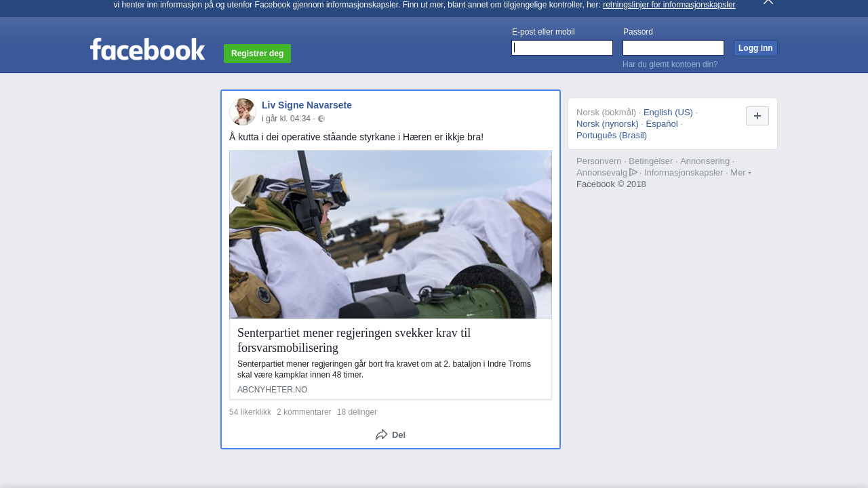
Task: Click the AdChoices triangle icon
Action: coord(633,172)
